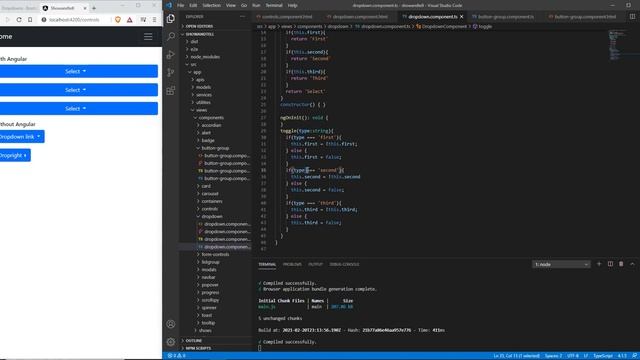Open the browser main menu icon
The height and width of the screenshot is (360, 640).
[154, 20]
